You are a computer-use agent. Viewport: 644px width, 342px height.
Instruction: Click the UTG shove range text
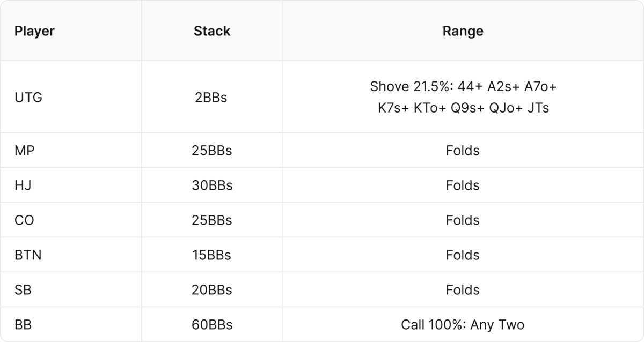tap(463, 97)
